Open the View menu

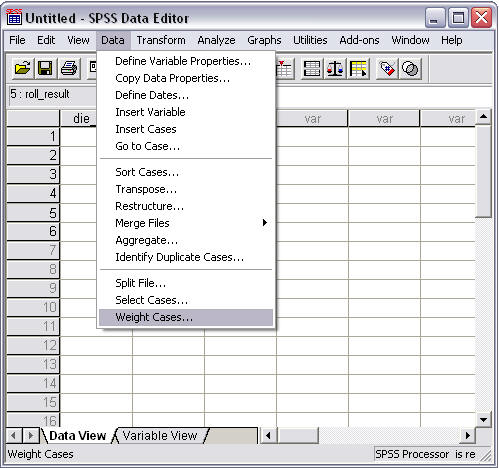[x=78, y=40]
